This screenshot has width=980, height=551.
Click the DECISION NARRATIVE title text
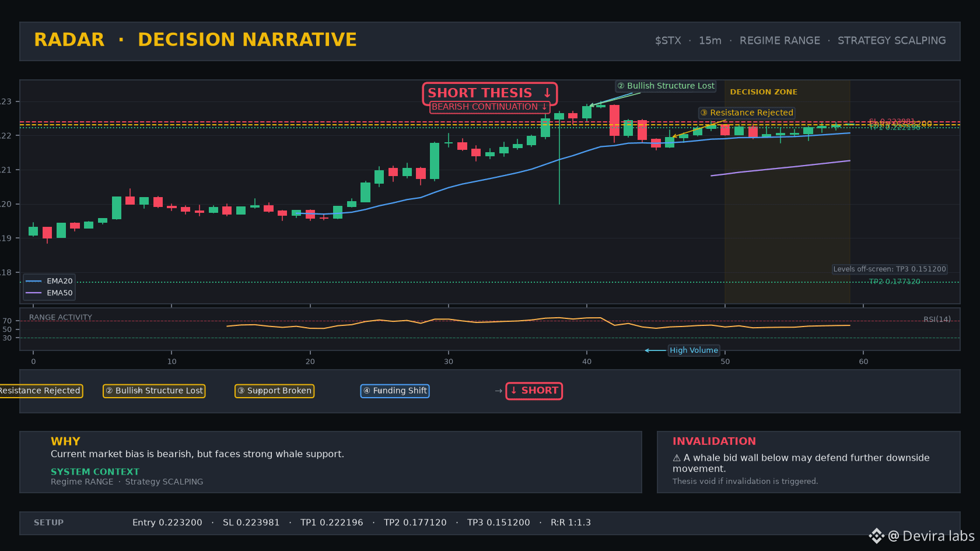247,40
